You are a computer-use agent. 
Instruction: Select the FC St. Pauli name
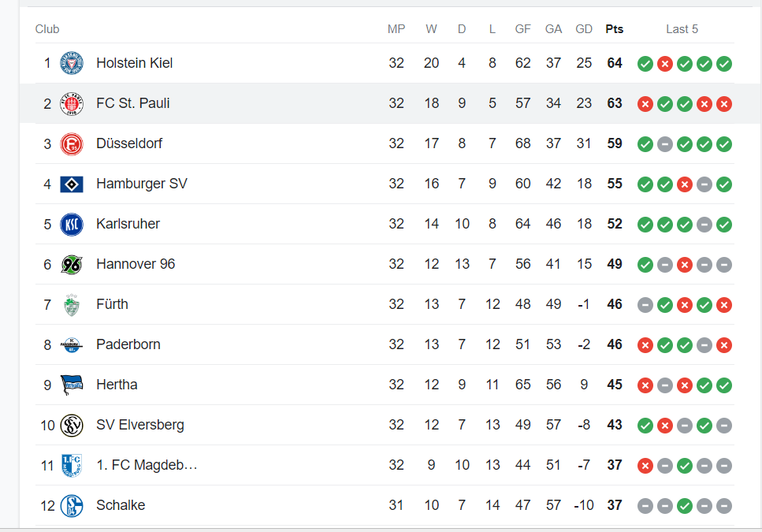coord(132,103)
